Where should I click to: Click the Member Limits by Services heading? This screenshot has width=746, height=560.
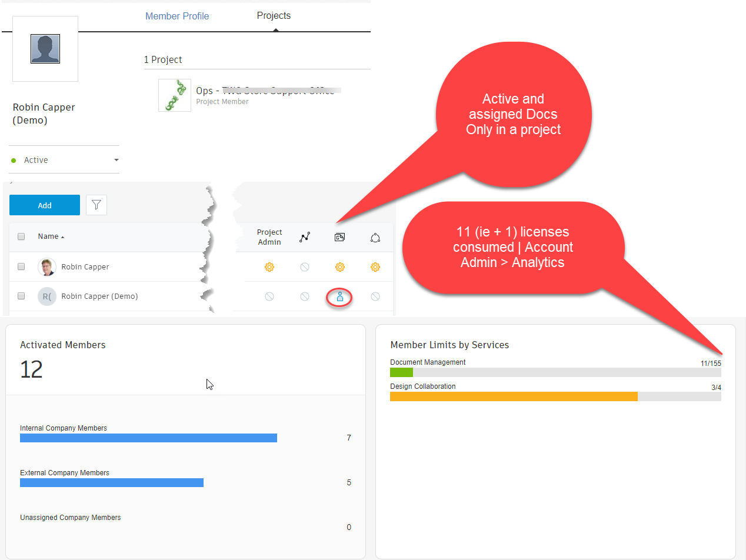(x=449, y=345)
